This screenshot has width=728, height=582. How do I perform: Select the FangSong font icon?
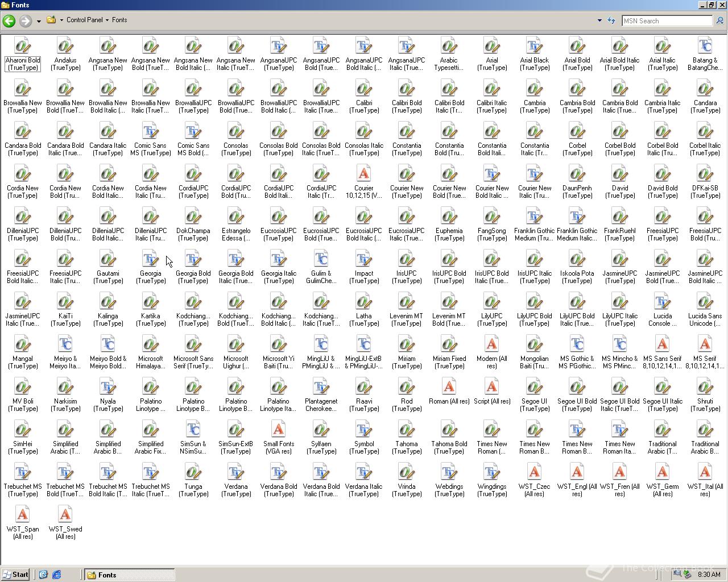[492, 216]
